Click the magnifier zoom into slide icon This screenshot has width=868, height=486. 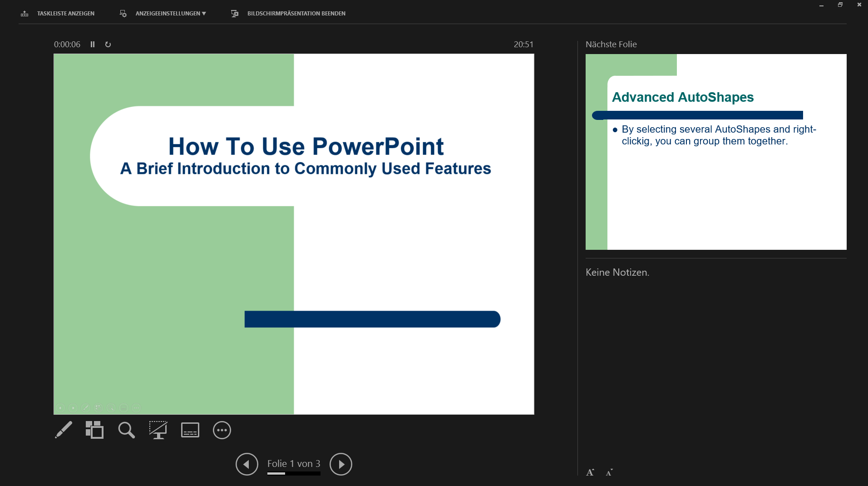click(126, 430)
